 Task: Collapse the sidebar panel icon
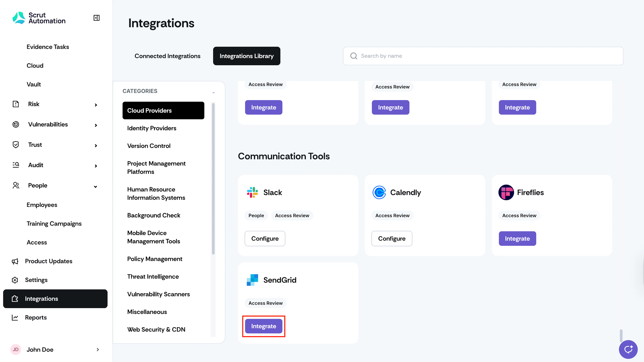[96, 18]
